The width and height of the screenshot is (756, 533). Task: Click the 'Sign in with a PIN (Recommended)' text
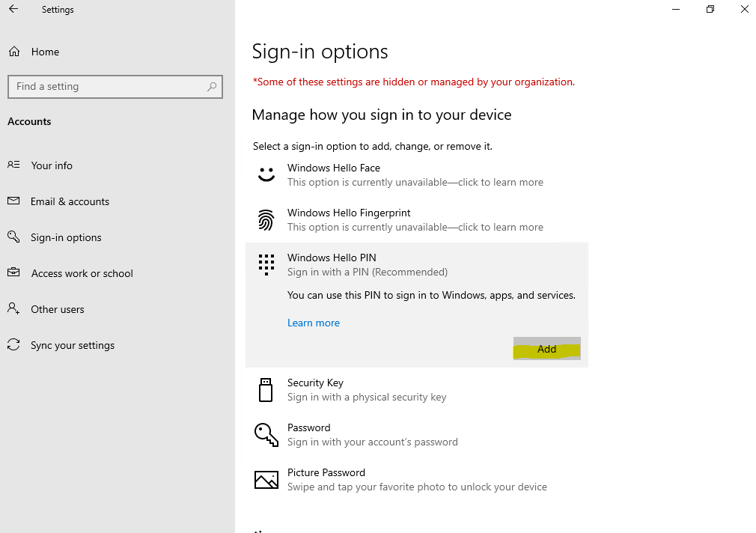(368, 272)
